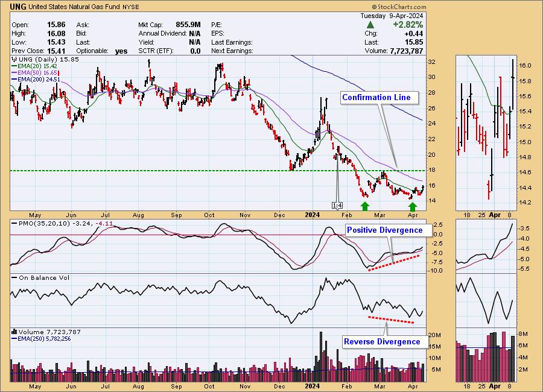543x392 pixels.
Task: Select the UNG ticker symbol in the title
Action: [x=18, y=7]
